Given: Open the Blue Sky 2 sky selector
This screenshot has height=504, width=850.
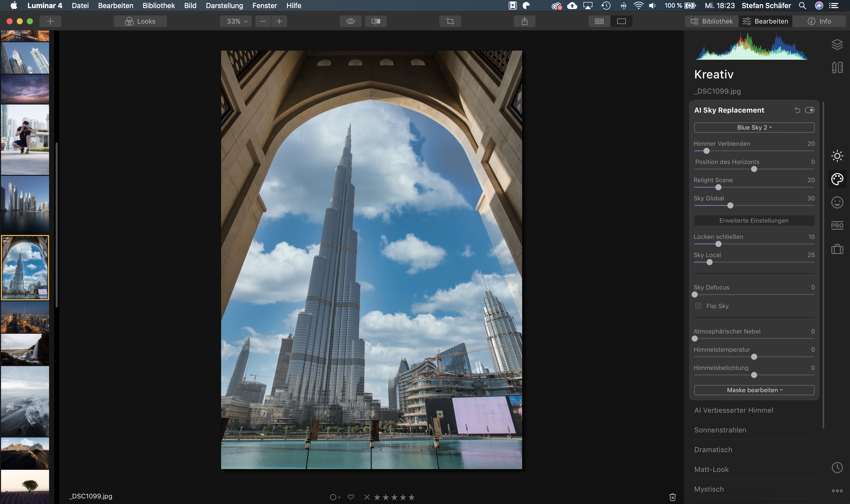Looking at the screenshot, I should (x=754, y=127).
